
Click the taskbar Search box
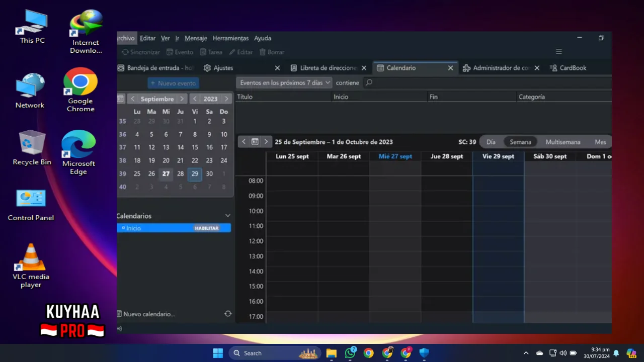coord(276,353)
